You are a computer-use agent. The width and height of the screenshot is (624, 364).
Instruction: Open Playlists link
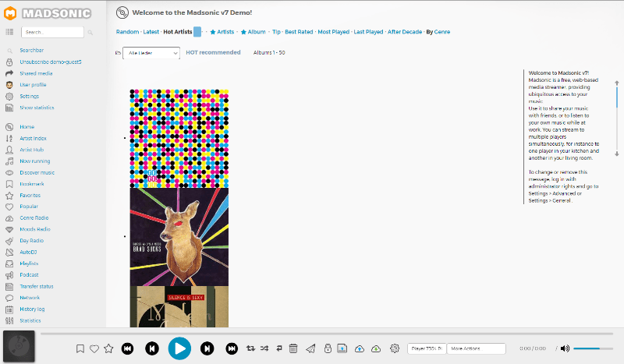(29, 263)
